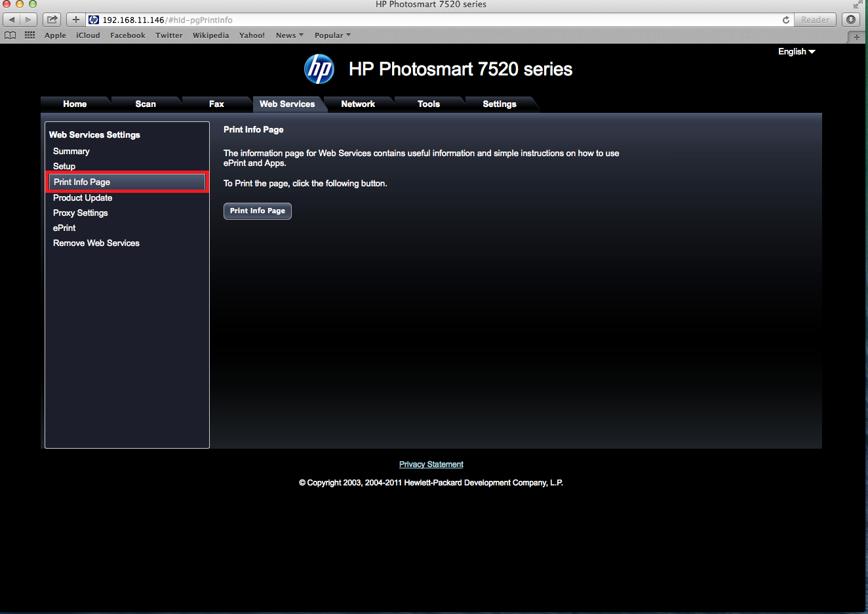Expand the News bookmarks folder

click(289, 35)
